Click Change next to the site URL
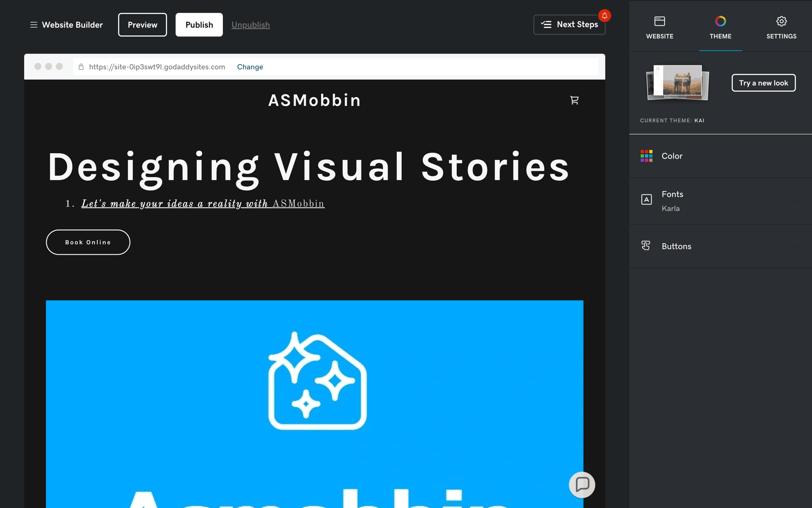 pyautogui.click(x=250, y=67)
